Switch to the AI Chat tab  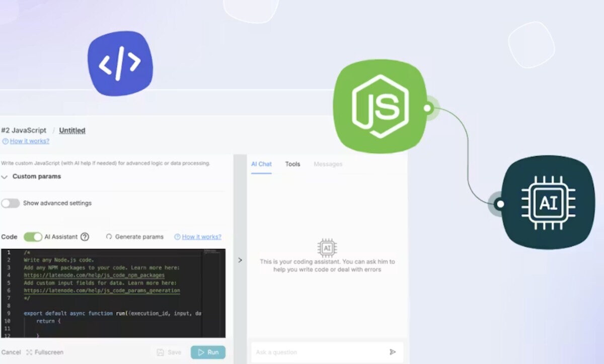(x=261, y=164)
